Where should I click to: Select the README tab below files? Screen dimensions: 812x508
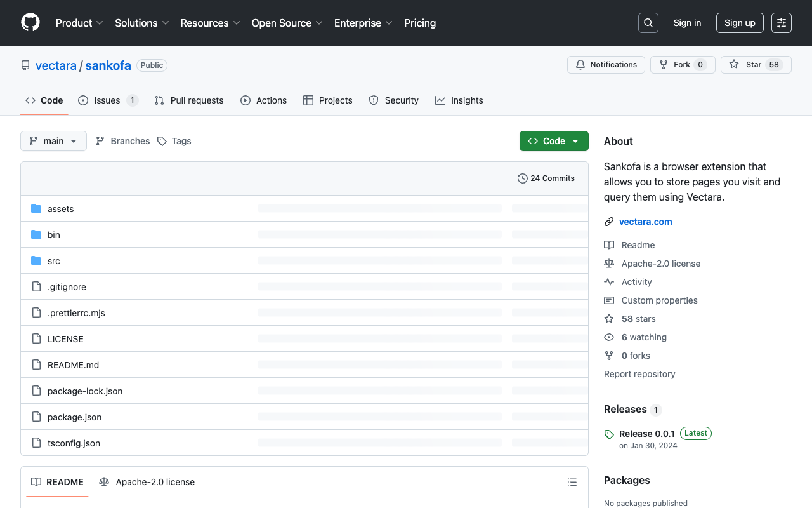click(x=58, y=482)
